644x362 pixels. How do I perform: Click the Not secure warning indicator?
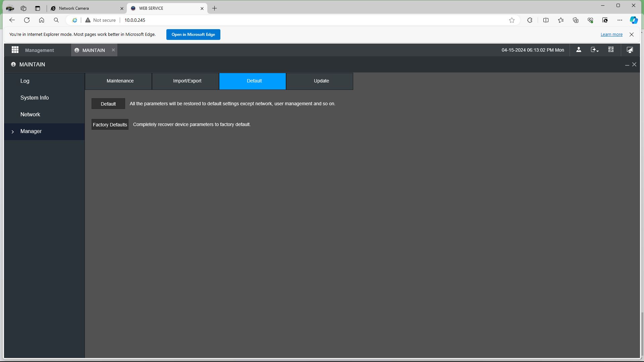[101, 20]
